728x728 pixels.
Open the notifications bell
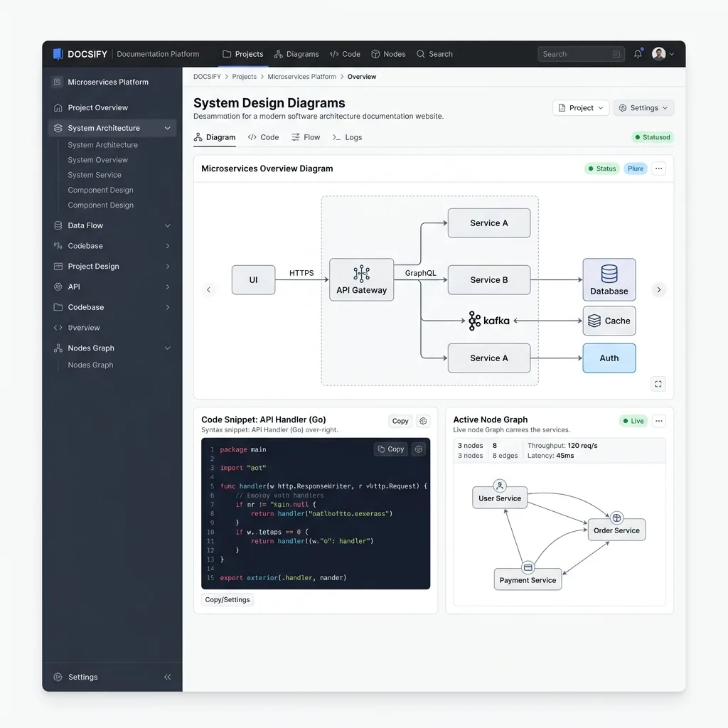[638, 54]
